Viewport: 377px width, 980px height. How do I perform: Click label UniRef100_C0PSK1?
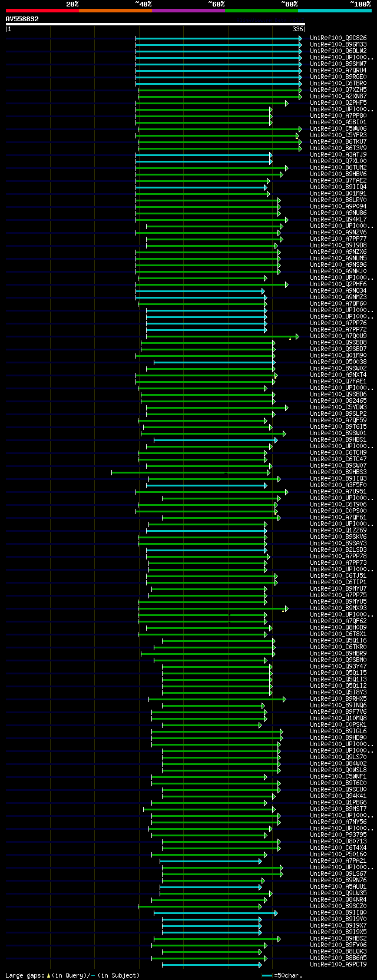tap(338, 725)
